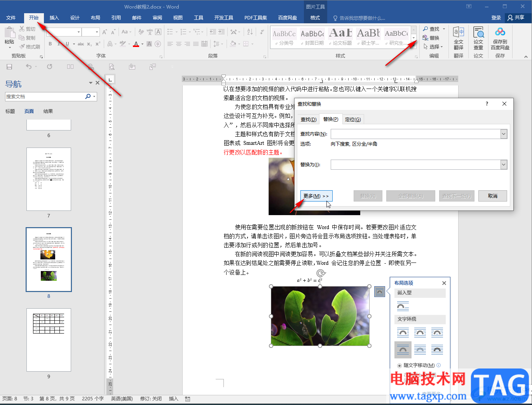Screen dimensions: 532x405
Task: Open the File (文件) menu
Action: coord(11,18)
